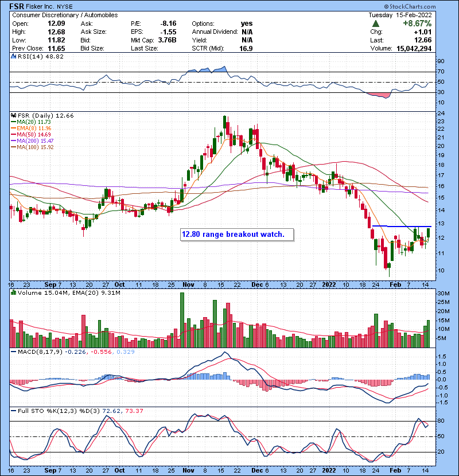Click the Nov label on price chart axis

pyautogui.click(x=189, y=285)
